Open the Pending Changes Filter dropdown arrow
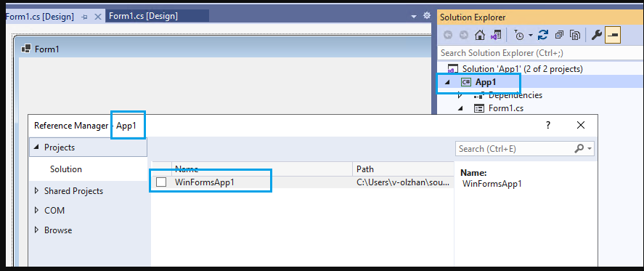This screenshot has width=644, height=271. click(530, 36)
